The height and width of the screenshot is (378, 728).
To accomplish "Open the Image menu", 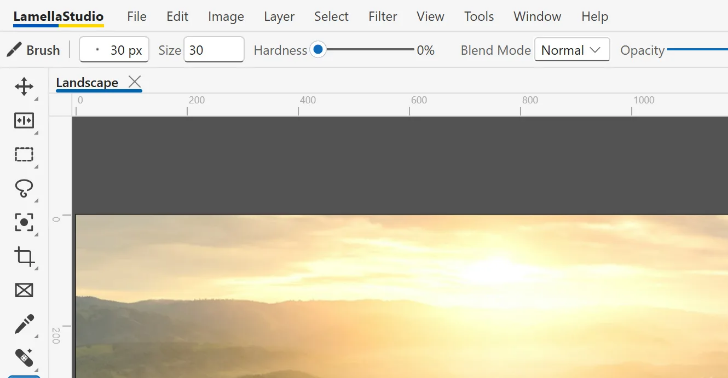I will pyautogui.click(x=226, y=17).
